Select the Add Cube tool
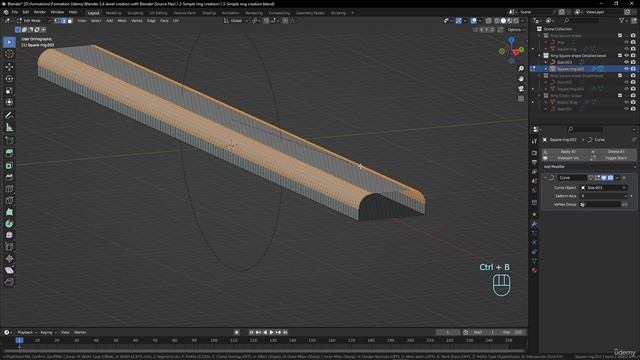Image resolution: width=640 pixels, height=360 pixels. [x=9, y=141]
